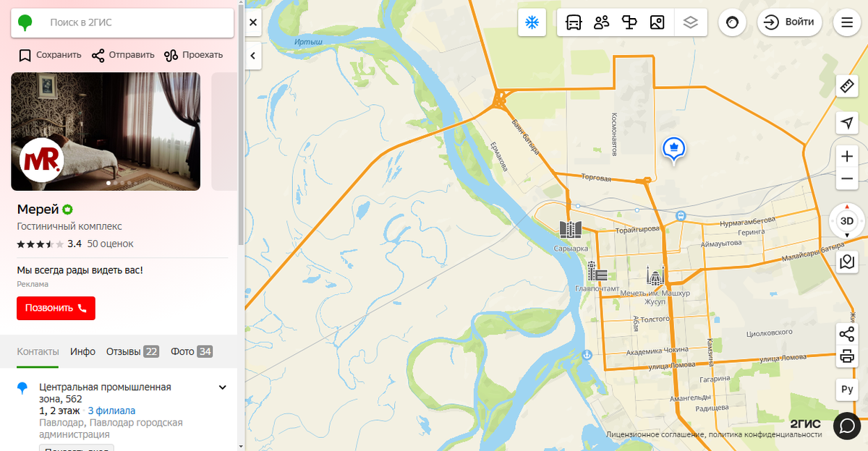
Task: Zoom out with the minus button
Action: [847, 179]
